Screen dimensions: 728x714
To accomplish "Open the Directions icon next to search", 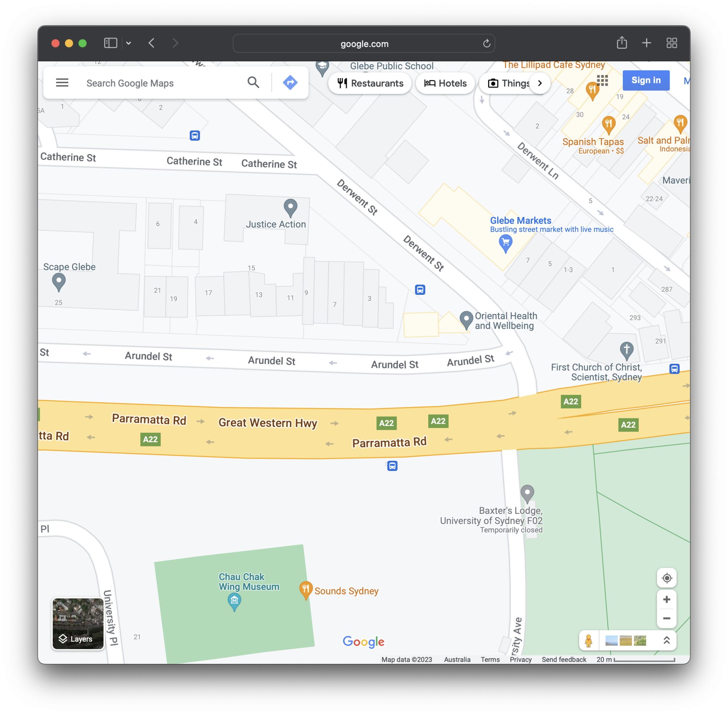I will tap(290, 82).
